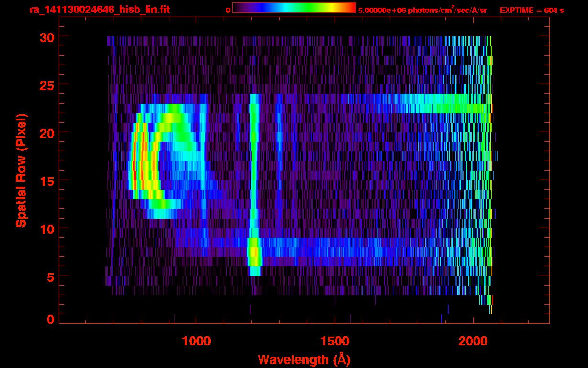Click the color bar minimum value 0
The width and height of the screenshot is (588, 368).
(228, 10)
